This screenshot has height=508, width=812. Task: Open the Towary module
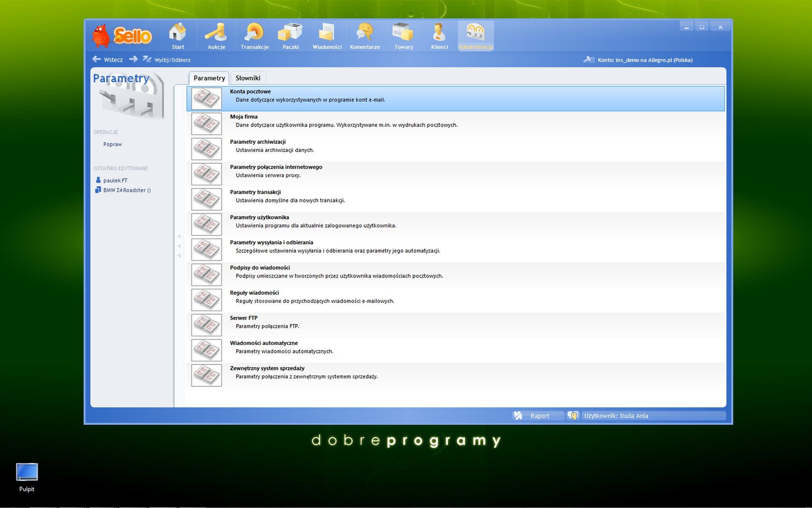click(403, 36)
